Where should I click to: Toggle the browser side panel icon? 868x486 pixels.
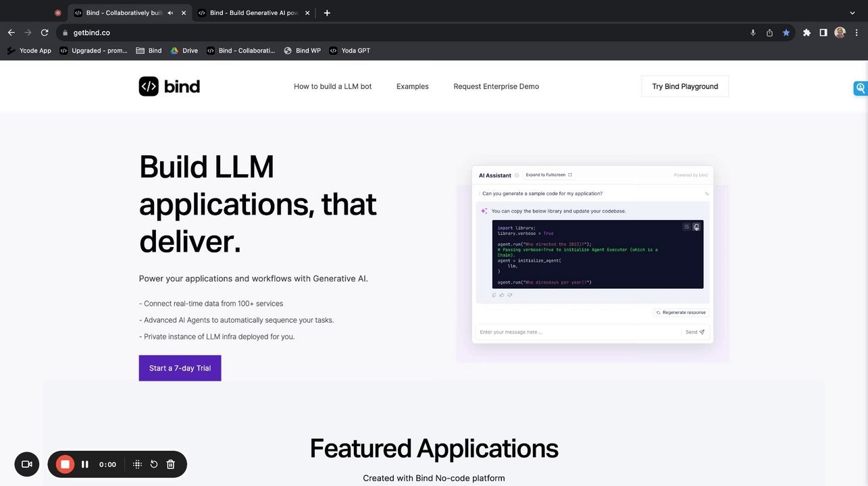coord(823,32)
